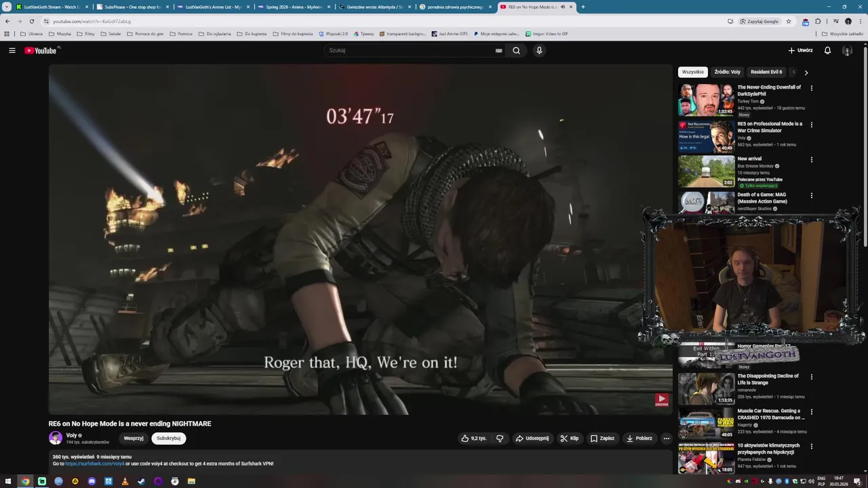Image resolution: width=868 pixels, height=488 pixels.
Task: Open the on-screen keyboard icon in search box
Action: [x=498, y=50]
